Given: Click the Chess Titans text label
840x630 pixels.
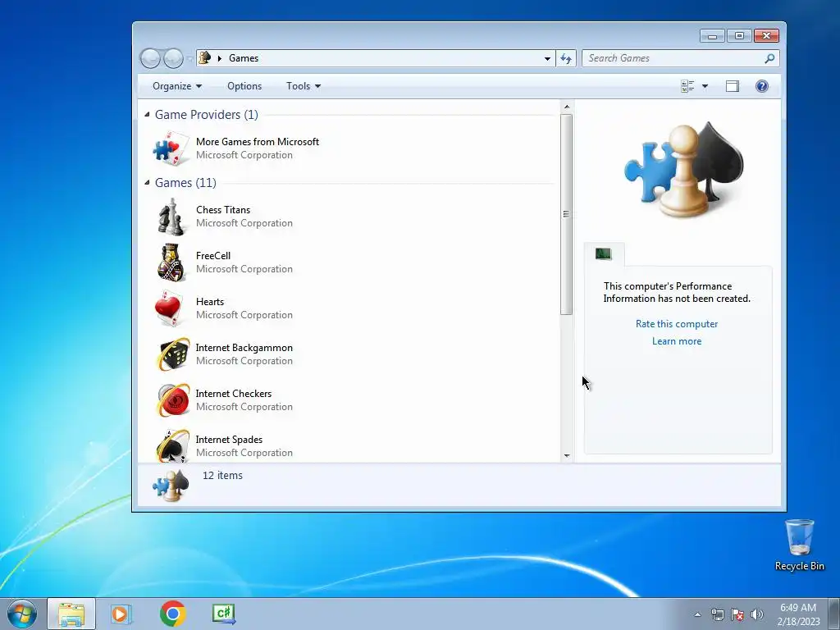Looking at the screenshot, I should [x=223, y=209].
